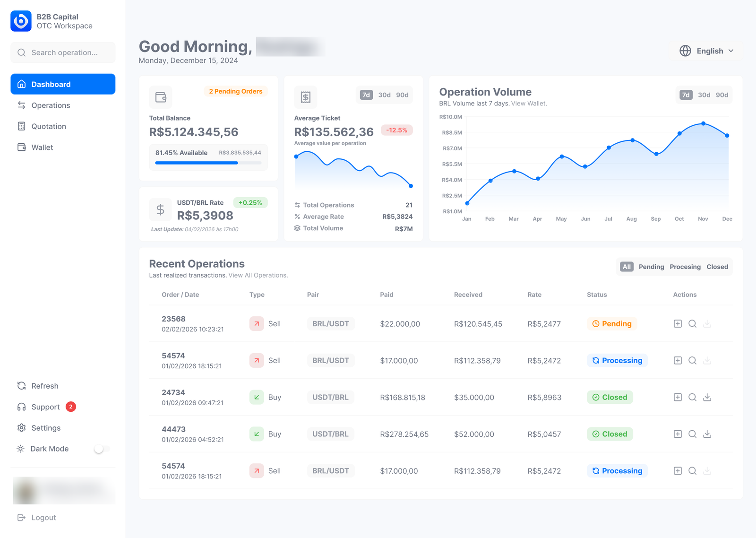
Task: Click the Support notification badge
Action: [71, 407]
